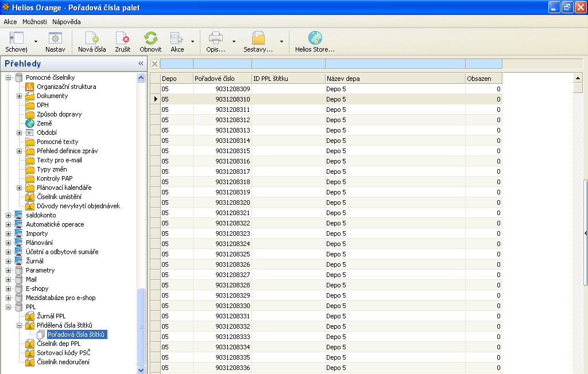Expand the saldokonto node

pyautogui.click(x=8, y=215)
